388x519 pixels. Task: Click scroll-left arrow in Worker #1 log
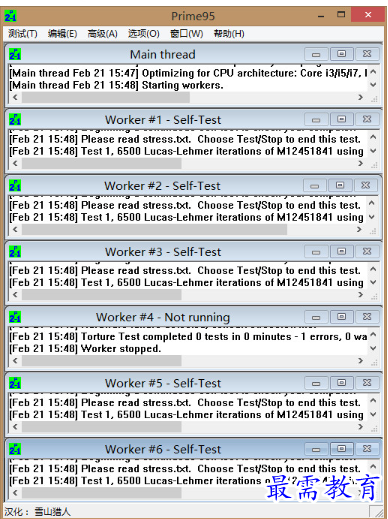(15, 163)
